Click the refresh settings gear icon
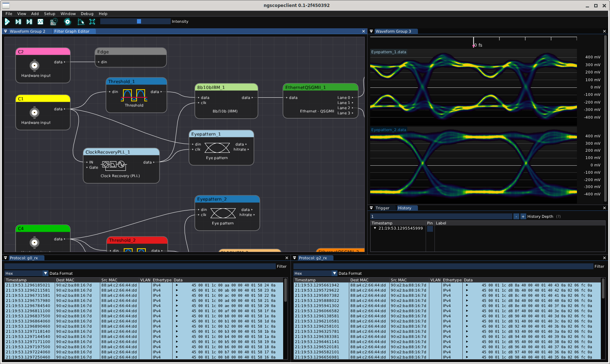 (x=67, y=22)
